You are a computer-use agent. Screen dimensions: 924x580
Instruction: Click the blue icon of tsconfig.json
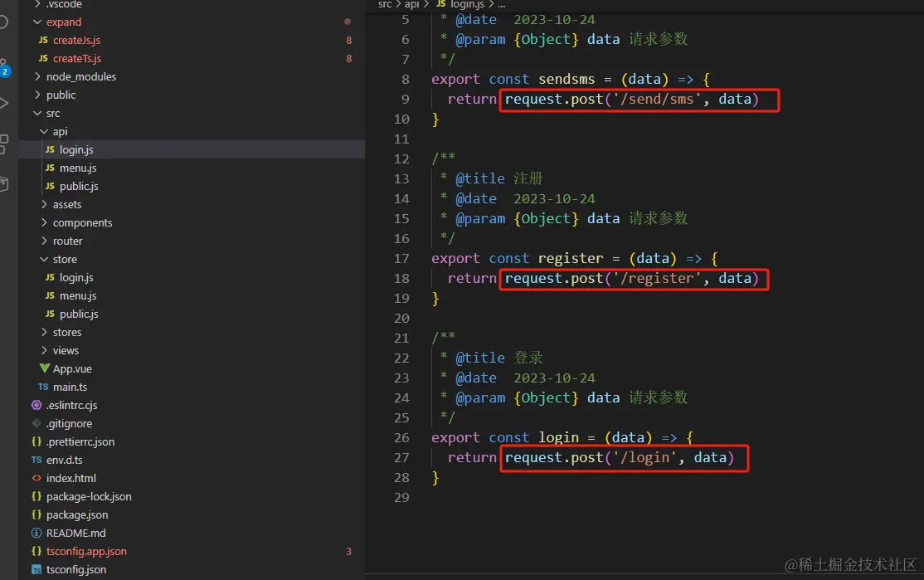36,569
